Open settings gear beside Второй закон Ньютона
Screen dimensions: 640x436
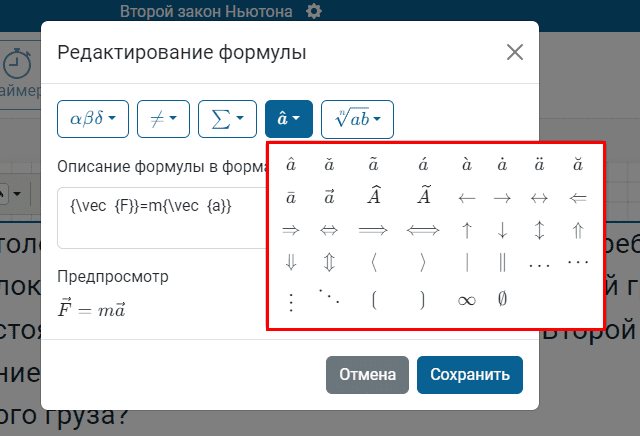coord(313,11)
